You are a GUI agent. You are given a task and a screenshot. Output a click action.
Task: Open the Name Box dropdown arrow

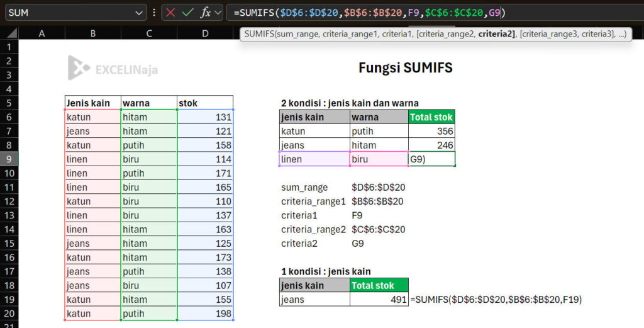click(139, 13)
